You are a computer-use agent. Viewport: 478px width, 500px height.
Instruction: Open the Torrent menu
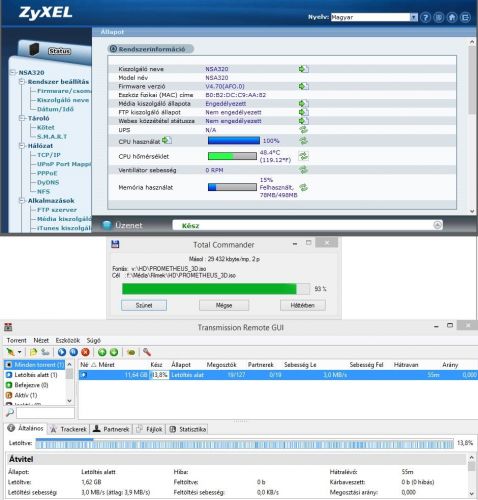tap(16, 340)
